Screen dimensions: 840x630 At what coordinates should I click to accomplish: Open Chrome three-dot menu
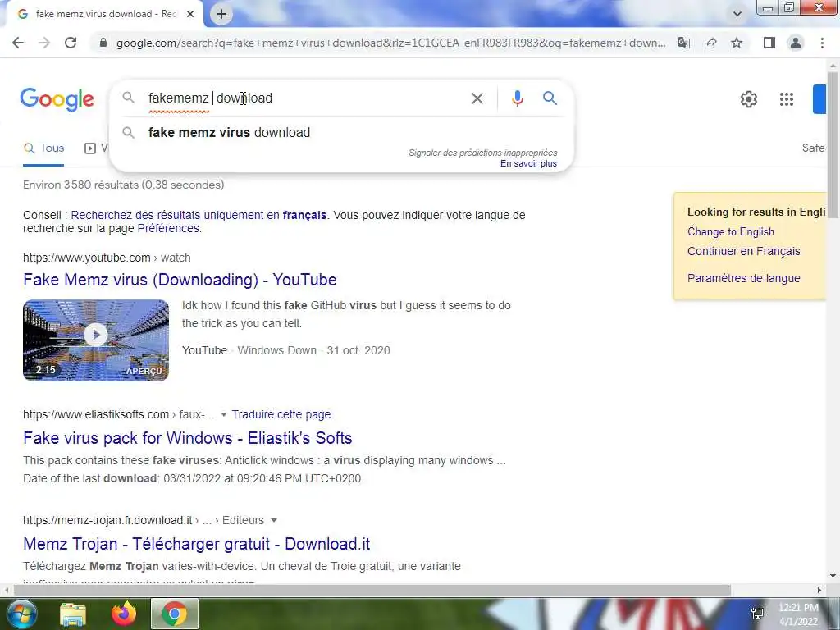click(x=822, y=43)
